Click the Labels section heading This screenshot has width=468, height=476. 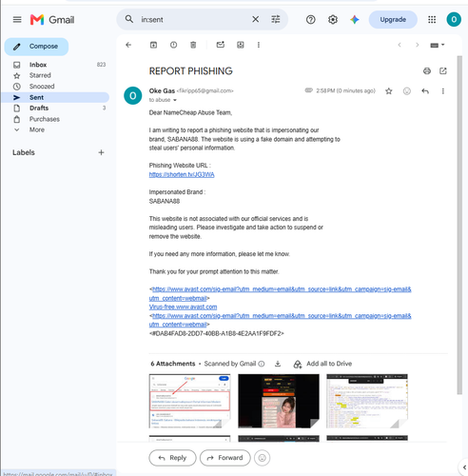click(24, 152)
